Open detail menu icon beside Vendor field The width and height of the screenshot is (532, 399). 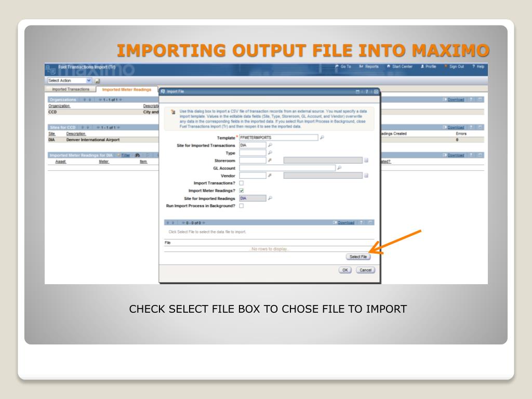coord(270,176)
